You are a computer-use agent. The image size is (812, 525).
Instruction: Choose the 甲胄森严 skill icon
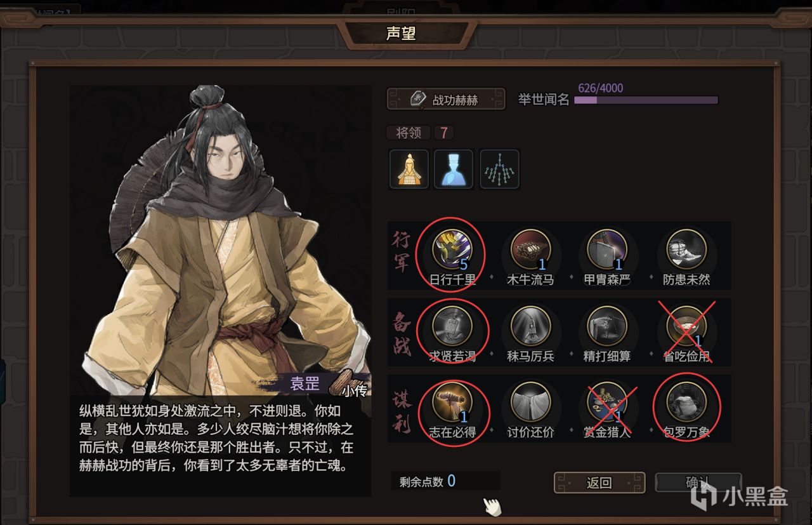pos(607,250)
